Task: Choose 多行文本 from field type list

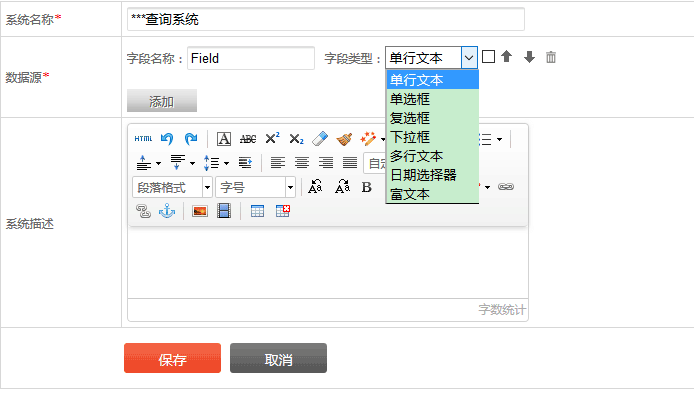Action: click(x=432, y=156)
